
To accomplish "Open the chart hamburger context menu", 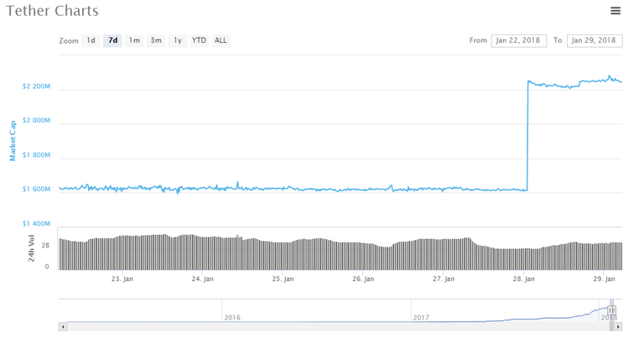I will pyautogui.click(x=615, y=11).
